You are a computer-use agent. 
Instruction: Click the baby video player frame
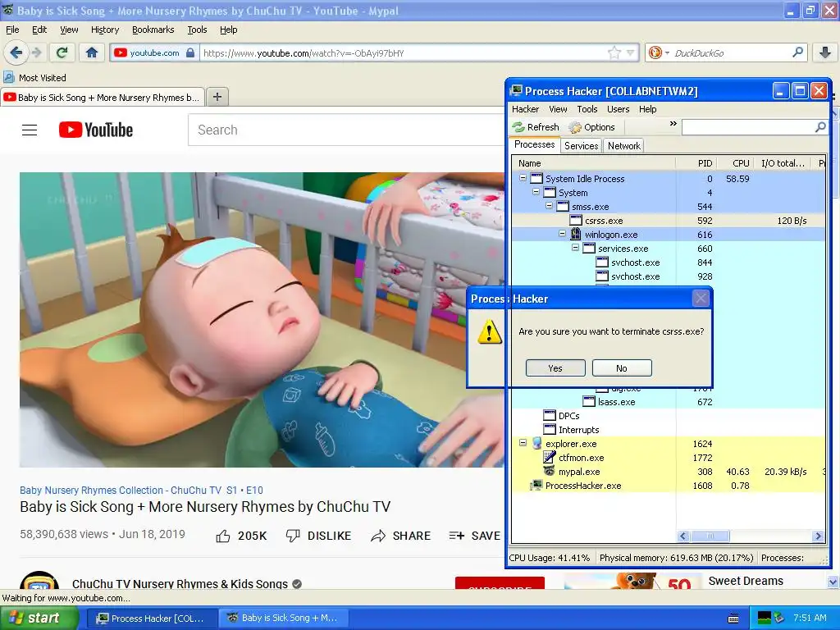262,320
